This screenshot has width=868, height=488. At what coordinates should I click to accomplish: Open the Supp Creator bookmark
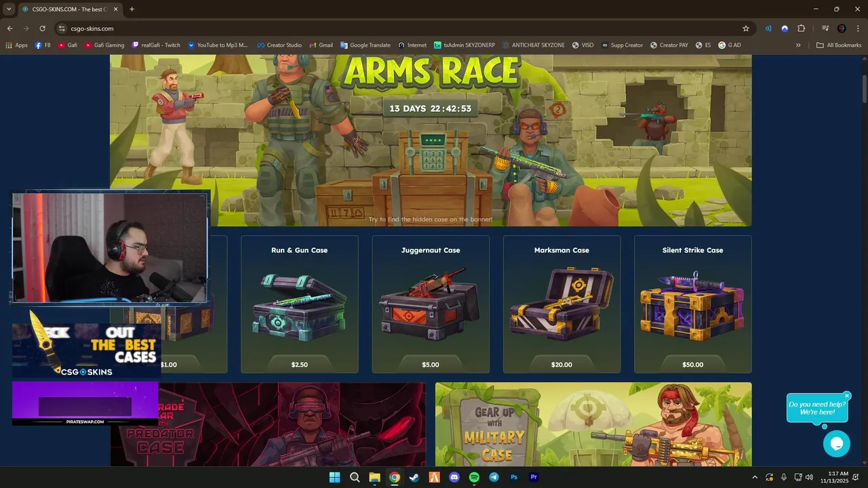click(622, 45)
